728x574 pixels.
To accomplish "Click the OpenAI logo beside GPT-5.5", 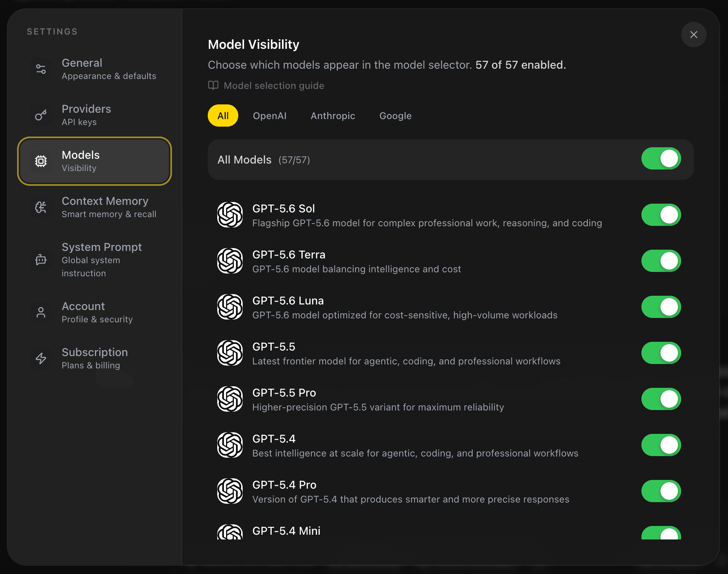I will (x=230, y=353).
